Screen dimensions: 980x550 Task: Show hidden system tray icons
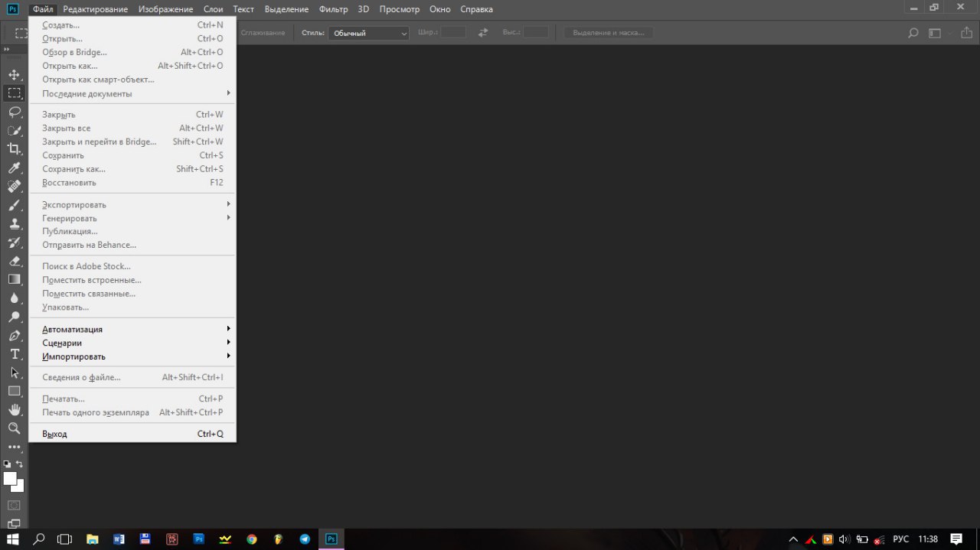pos(793,539)
